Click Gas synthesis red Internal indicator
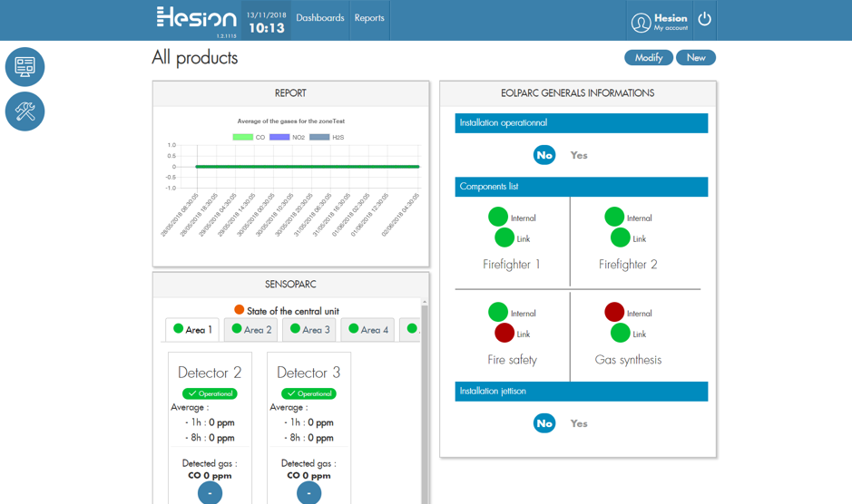This screenshot has height=504, width=852. (x=614, y=313)
